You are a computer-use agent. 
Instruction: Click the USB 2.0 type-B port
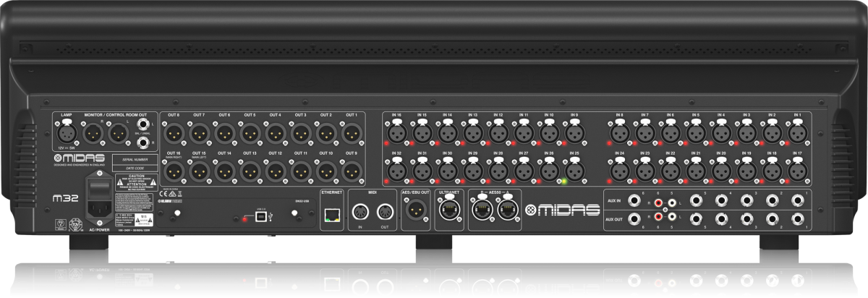point(260,217)
